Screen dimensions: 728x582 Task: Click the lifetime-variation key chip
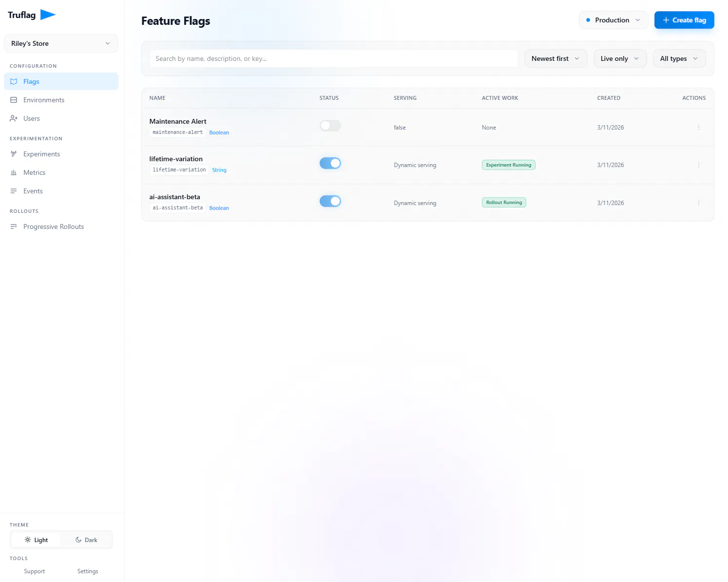point(179,170)
